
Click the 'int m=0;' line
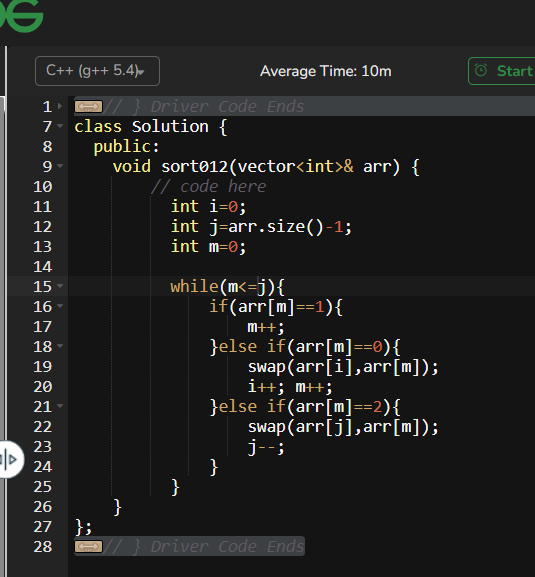(x=208, y=247)
